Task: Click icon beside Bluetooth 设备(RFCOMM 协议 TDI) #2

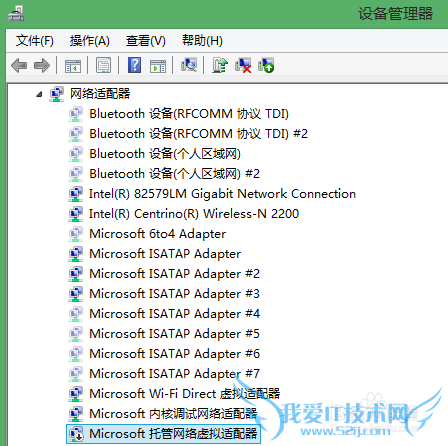Action: (76, 134)
